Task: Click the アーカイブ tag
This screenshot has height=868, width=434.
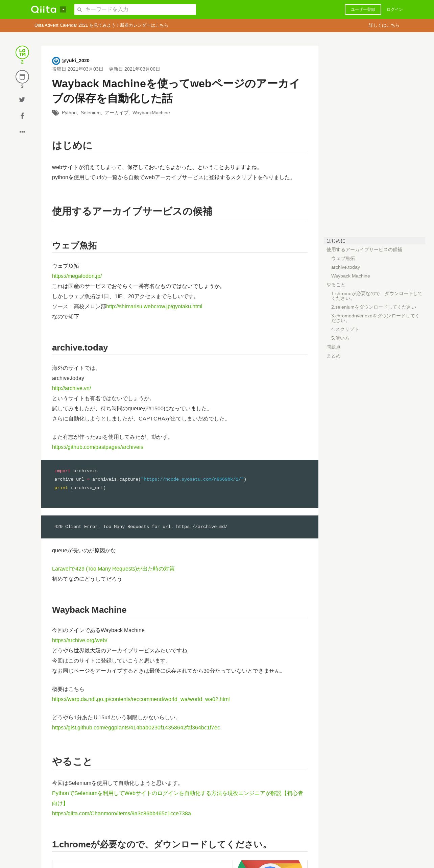Action: (116, 113)
